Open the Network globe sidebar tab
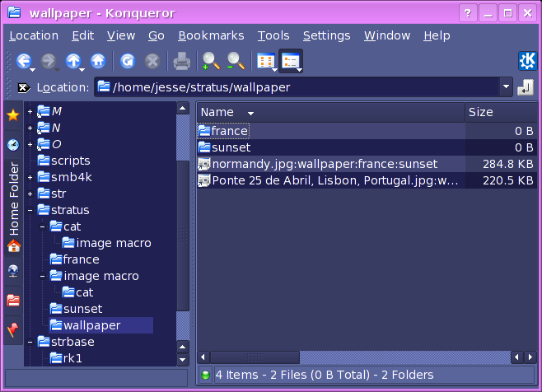 click(x=13, y=271)
